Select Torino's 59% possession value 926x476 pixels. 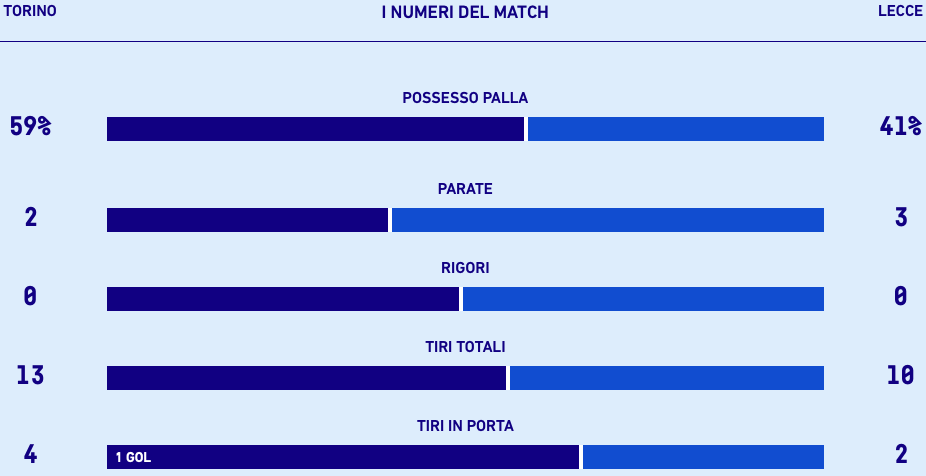click(x=30, y=127)
